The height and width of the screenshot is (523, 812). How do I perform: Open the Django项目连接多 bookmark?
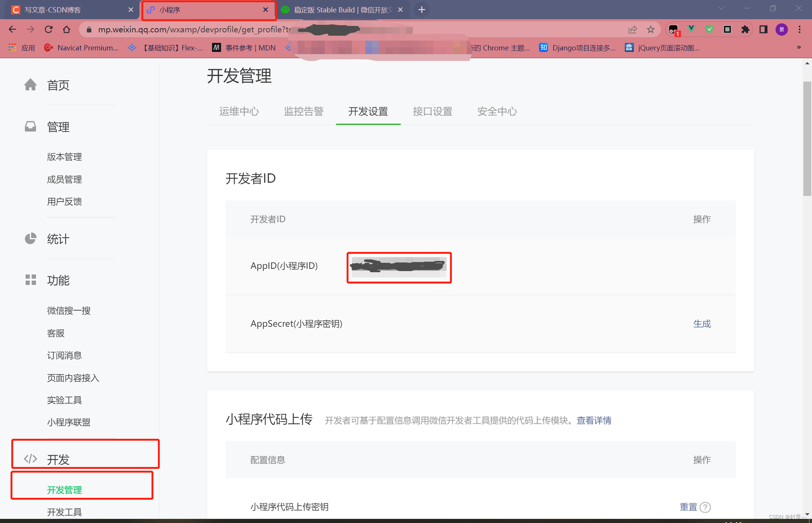577,48
